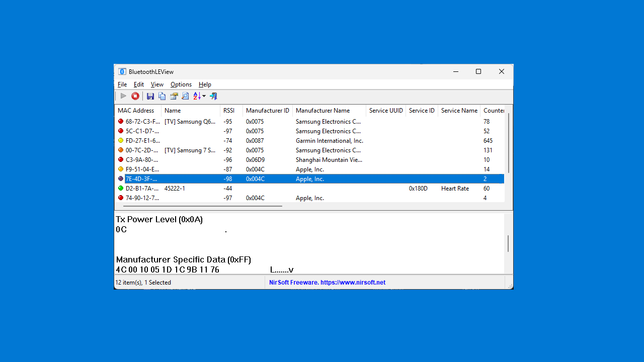Select the '[TV] Samsung Q6...' name cell

point(190,122)
